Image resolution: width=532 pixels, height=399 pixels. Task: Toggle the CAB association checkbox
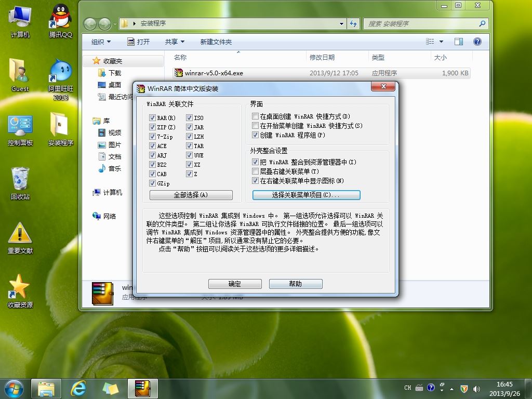(152, 174)
